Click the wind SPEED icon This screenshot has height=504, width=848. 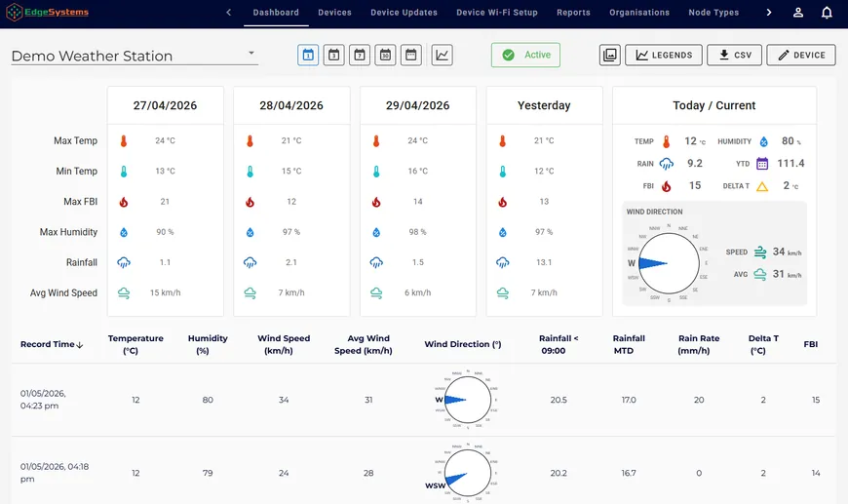pos(760,252)
